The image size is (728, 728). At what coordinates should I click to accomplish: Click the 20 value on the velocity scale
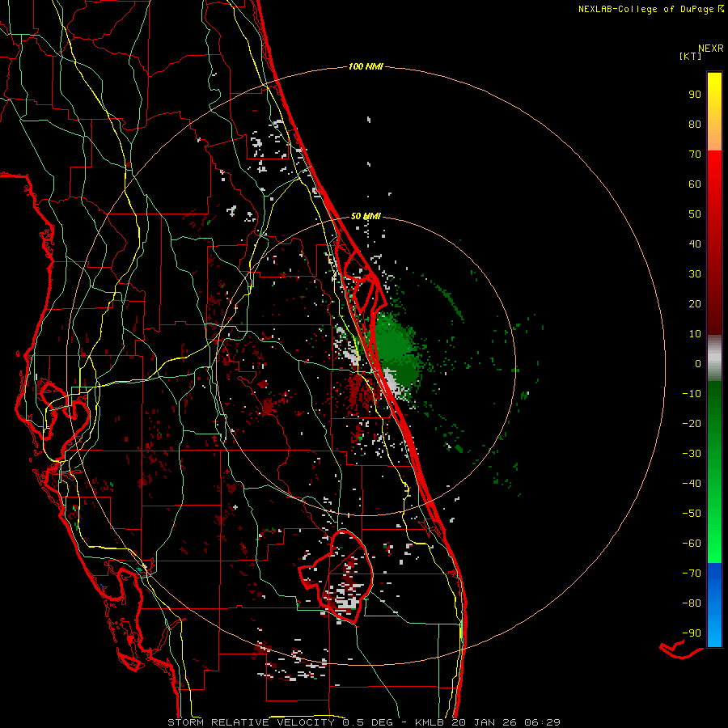pos(695,303)
